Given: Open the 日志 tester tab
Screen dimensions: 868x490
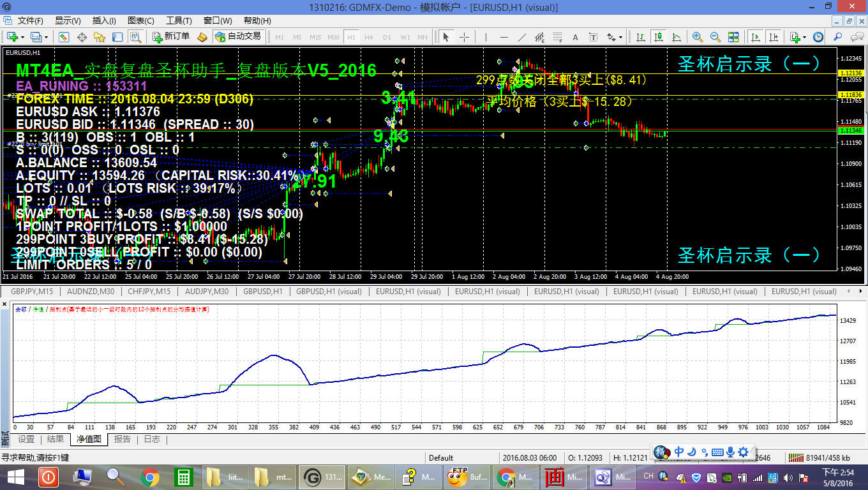Looking at the screenshot, I should 152,439.
